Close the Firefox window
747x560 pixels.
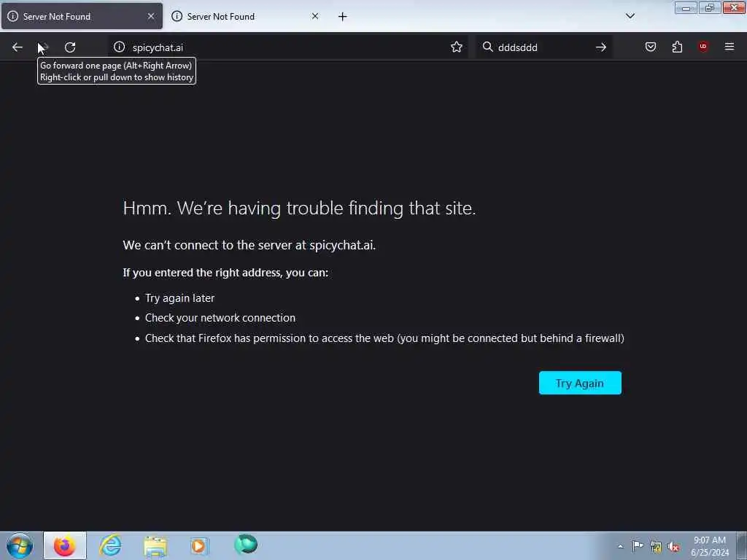734,7
